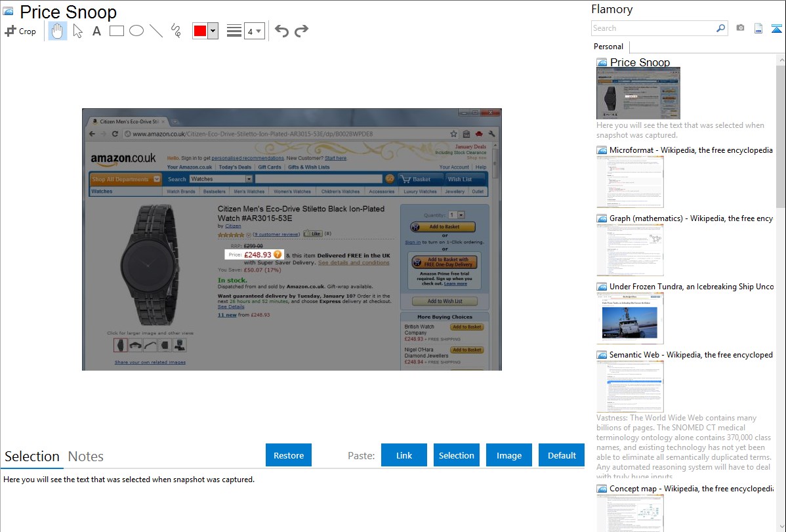The image size is (786, 532).
Task: Open the Price Snoop snapshot thumbnail
Action: coord(638,94)
